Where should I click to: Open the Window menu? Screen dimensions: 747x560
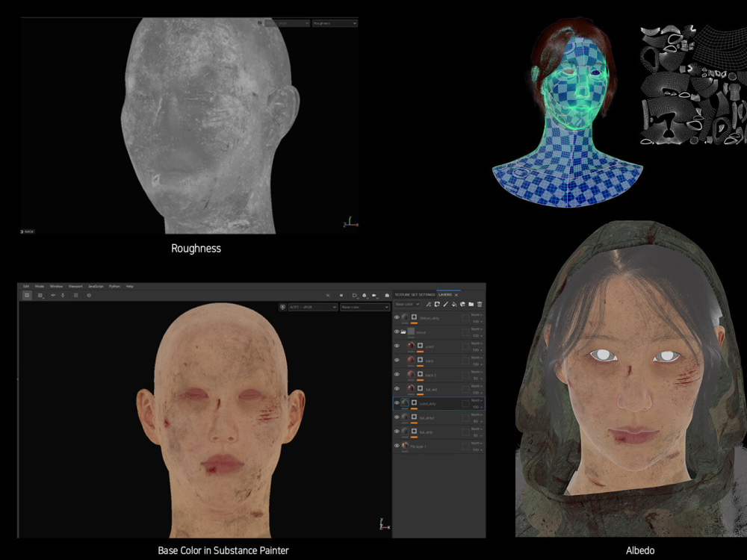[58, 285]
